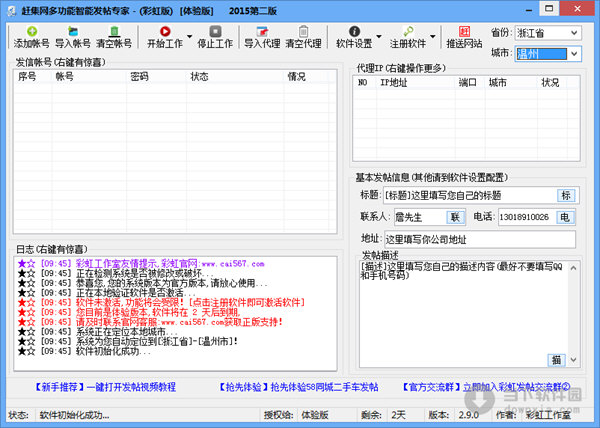Click status bar version 2.9.0
This screenshot has height=428, width=600.
click(469, 415)
